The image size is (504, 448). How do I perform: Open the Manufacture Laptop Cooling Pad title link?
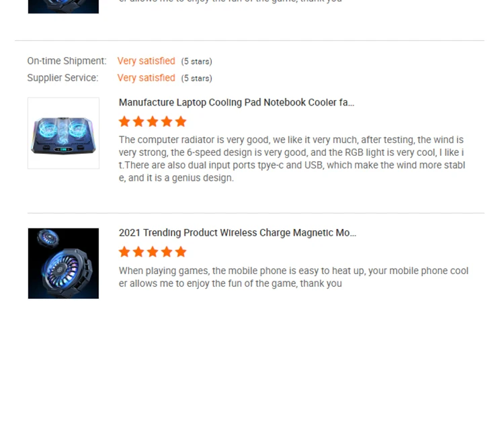237,103
